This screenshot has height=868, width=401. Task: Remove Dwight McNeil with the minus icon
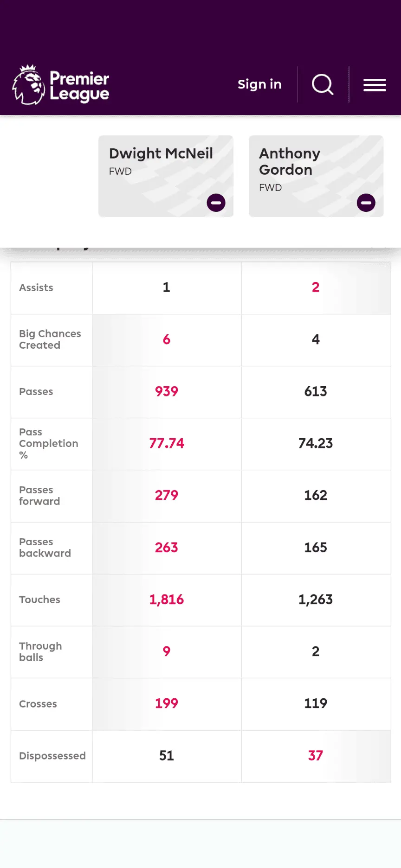tap(216, 203)
